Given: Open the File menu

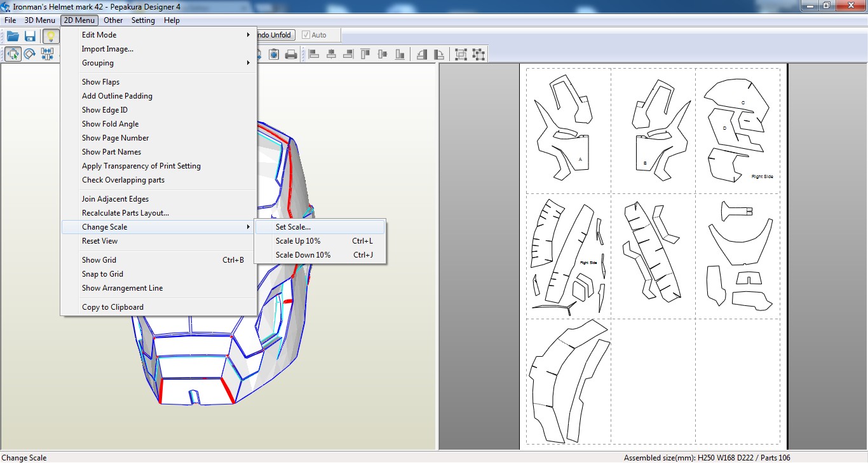Looking at the screenshot, I should pos(10,20).
